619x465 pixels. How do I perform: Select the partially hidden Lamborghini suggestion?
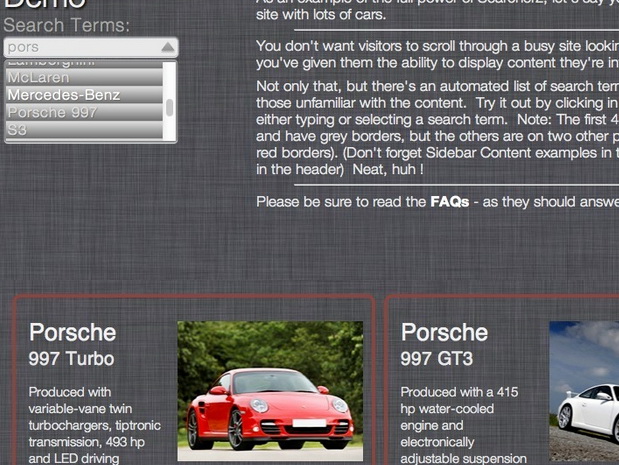84,64
